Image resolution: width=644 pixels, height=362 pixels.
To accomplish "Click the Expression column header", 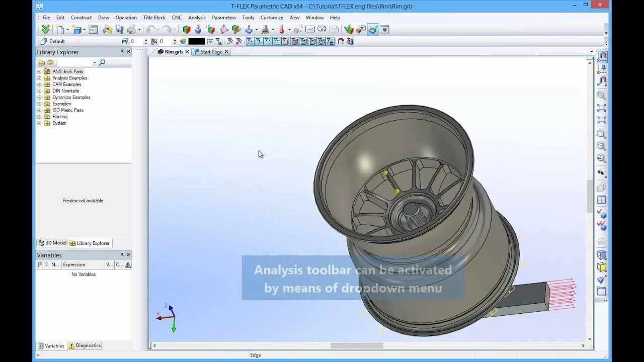I will [x=82, y=264].
